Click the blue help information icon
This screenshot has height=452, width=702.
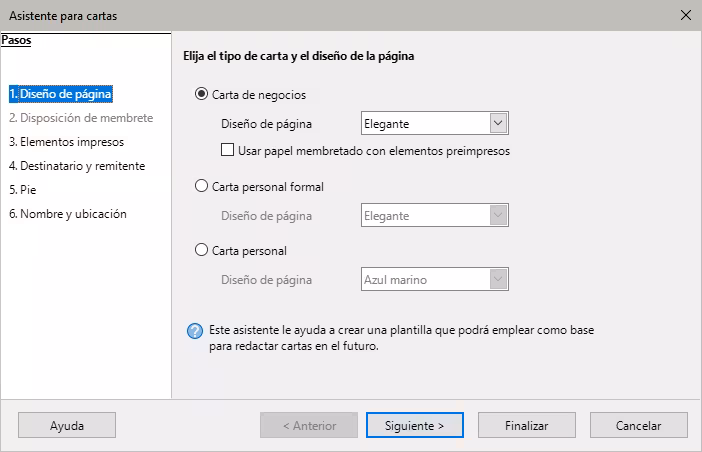[x=195, y=331]
